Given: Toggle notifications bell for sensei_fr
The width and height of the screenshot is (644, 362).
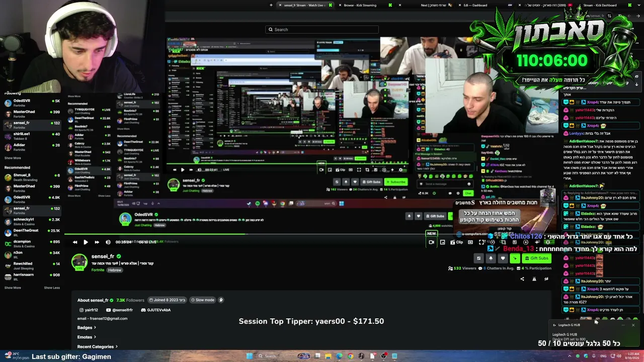Looking at the screenshot, I should pos(491,258).
